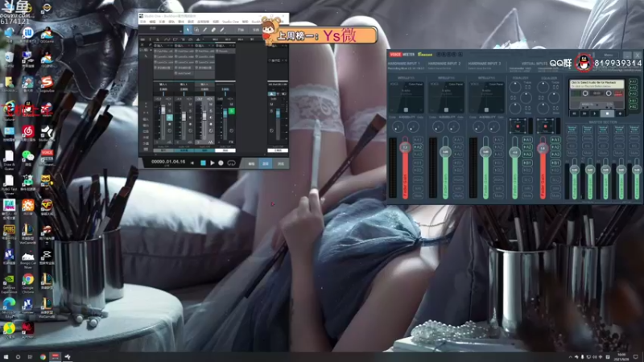Click the cassette audio file selection display
The width and height of the screenshot is (644, 362).
click(597, 84)
